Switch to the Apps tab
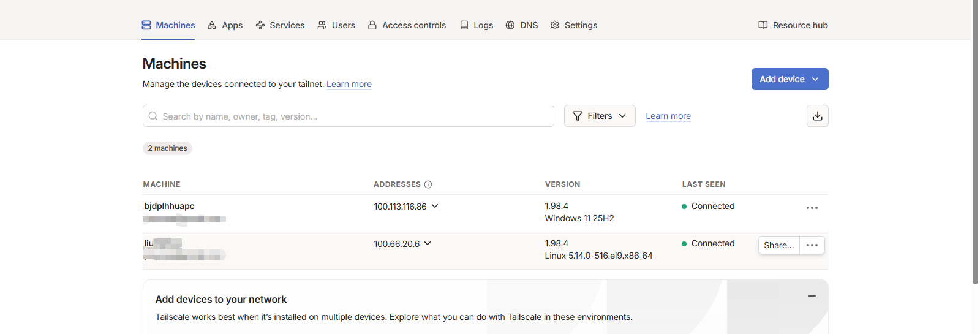This screenshot has width=980, height=334. tap(225, 25)
